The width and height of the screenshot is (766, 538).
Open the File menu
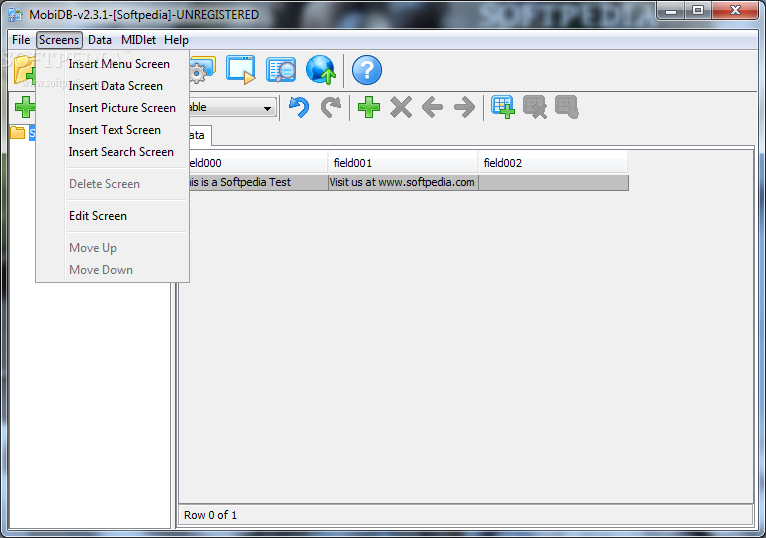(21, 40)
